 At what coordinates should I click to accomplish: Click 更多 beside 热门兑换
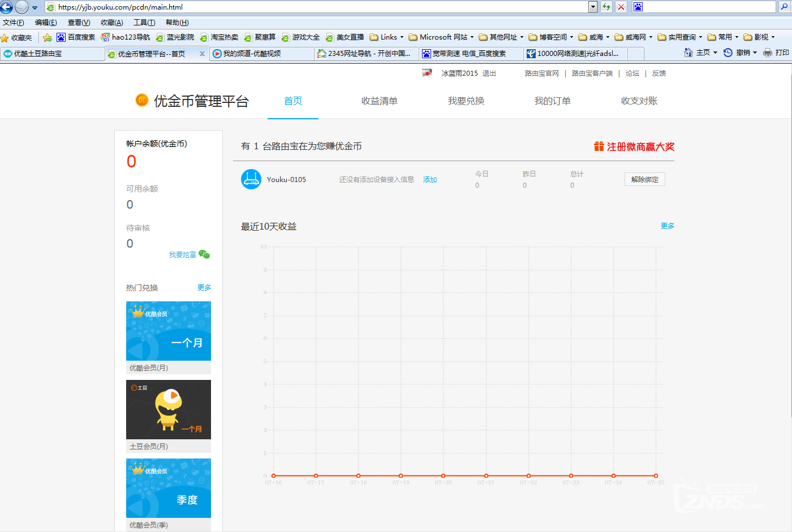[204, 288]
